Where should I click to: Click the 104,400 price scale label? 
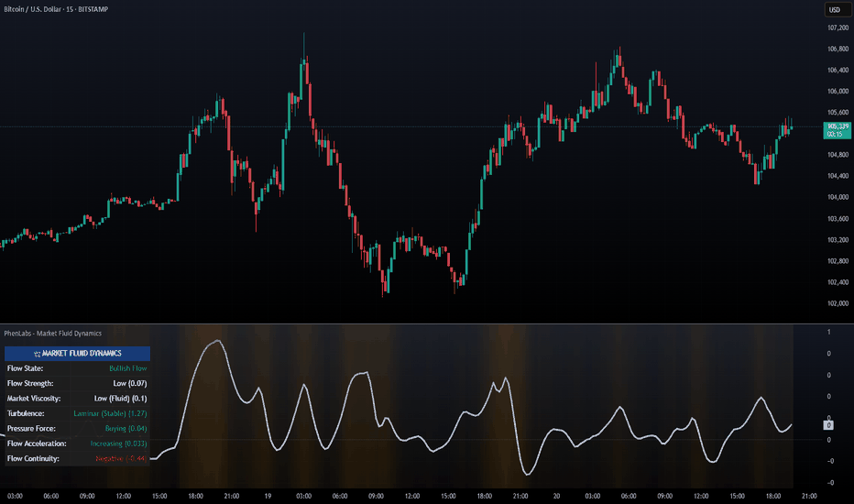click(838, 177)
